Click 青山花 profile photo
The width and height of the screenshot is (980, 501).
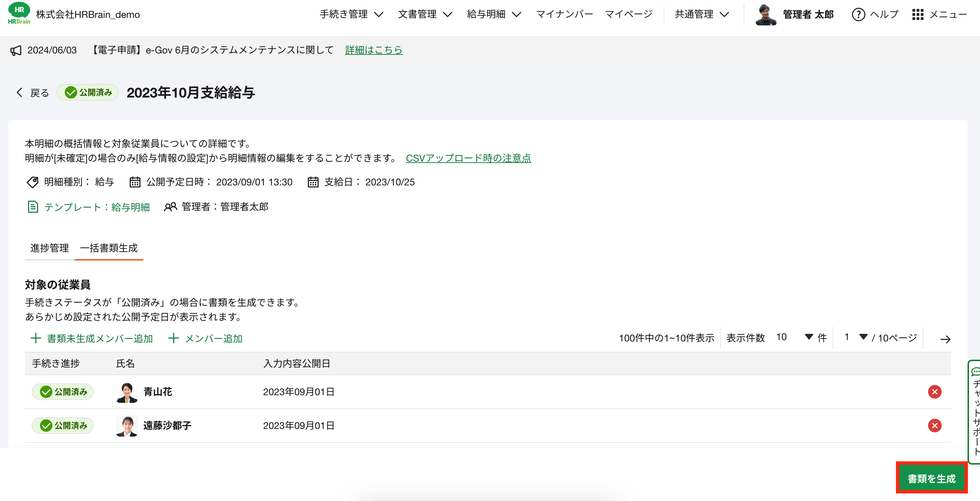[127, 392]
